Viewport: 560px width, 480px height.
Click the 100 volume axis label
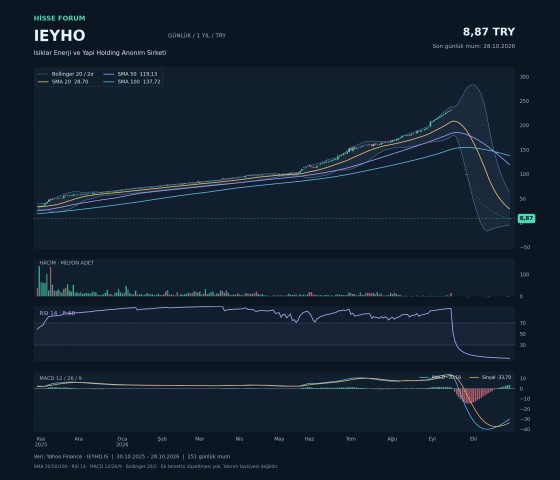tap(524, 275)
